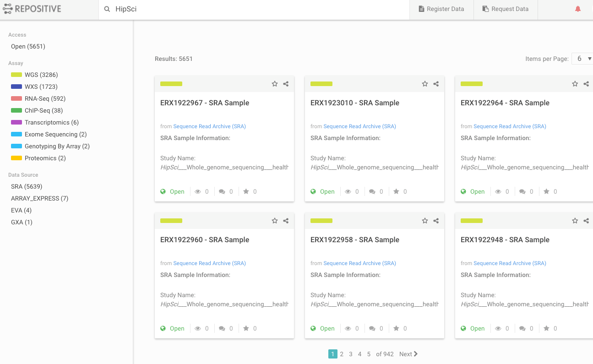Share the ERX1922948 sample card
The image size is (593, 364).
click(586, 221)
